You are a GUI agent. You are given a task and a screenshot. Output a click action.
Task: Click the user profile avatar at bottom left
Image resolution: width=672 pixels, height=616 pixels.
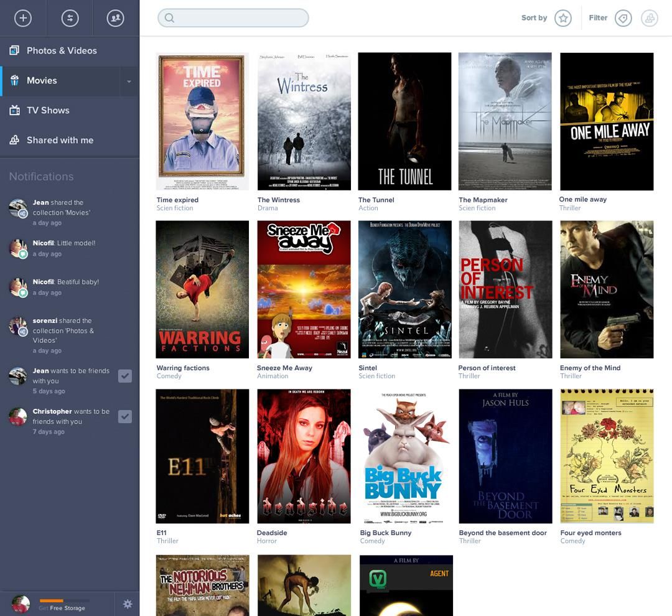pos(21,604)
